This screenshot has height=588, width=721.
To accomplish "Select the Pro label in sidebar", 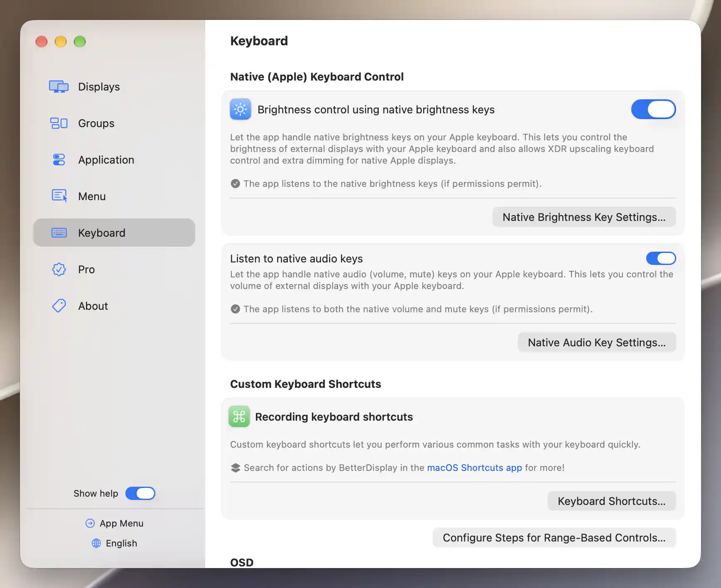I will coord(86,269).
